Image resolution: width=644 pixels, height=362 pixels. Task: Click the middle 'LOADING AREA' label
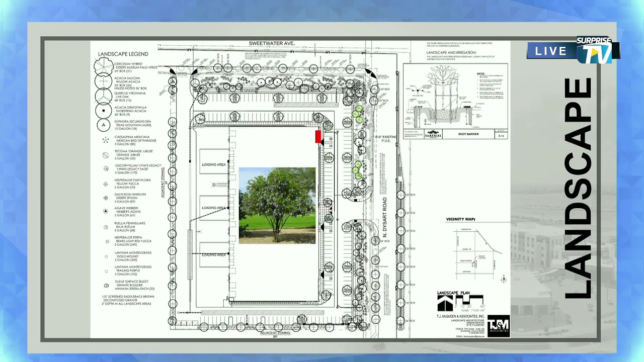click(214, 208)
